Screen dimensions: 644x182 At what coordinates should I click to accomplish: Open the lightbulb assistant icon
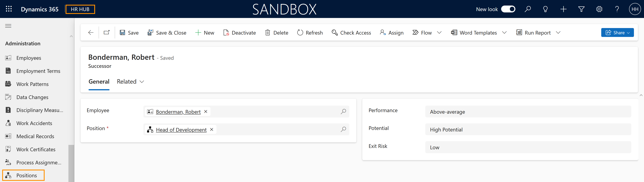(546, 9)
